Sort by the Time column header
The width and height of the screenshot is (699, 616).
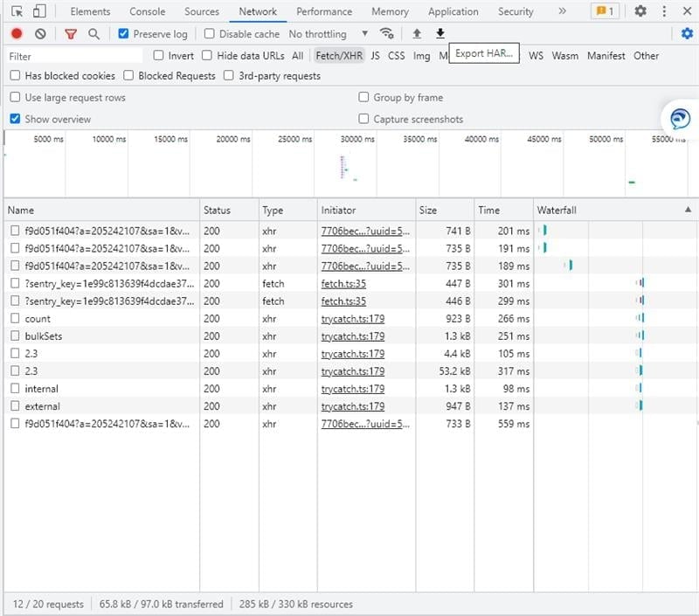(x=503, y=210)
